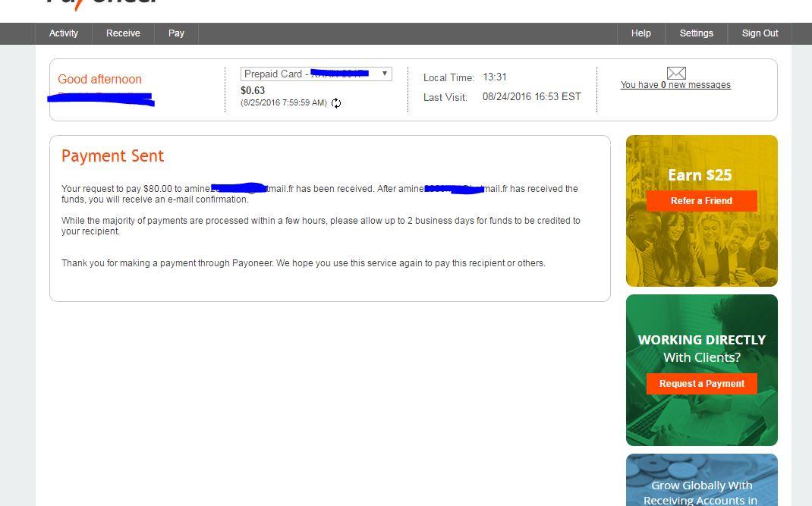Image resolution: width=812 pixels, height=506 pixels.
Task: Click the Good afternoon greeting
Action: click(x=99, y=79)
